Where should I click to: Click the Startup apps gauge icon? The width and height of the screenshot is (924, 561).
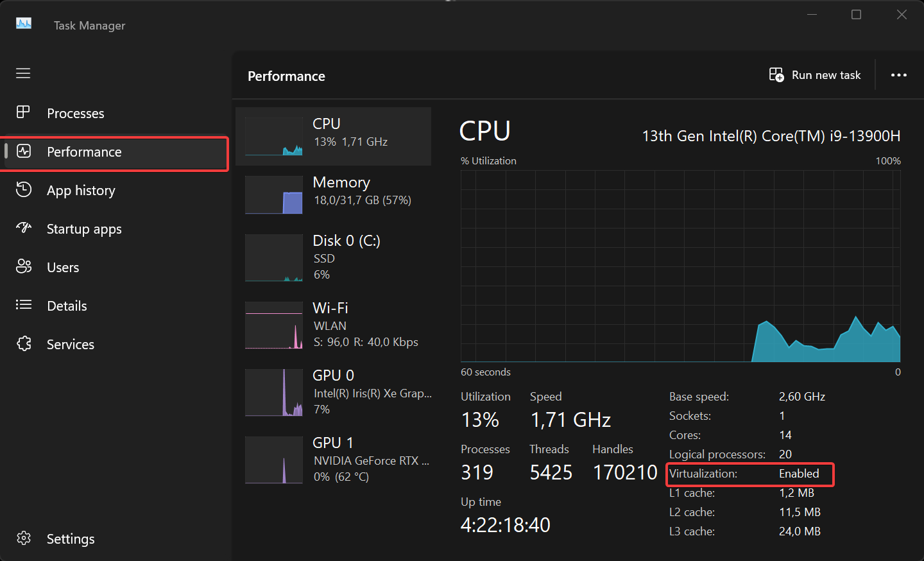point(24,228)
